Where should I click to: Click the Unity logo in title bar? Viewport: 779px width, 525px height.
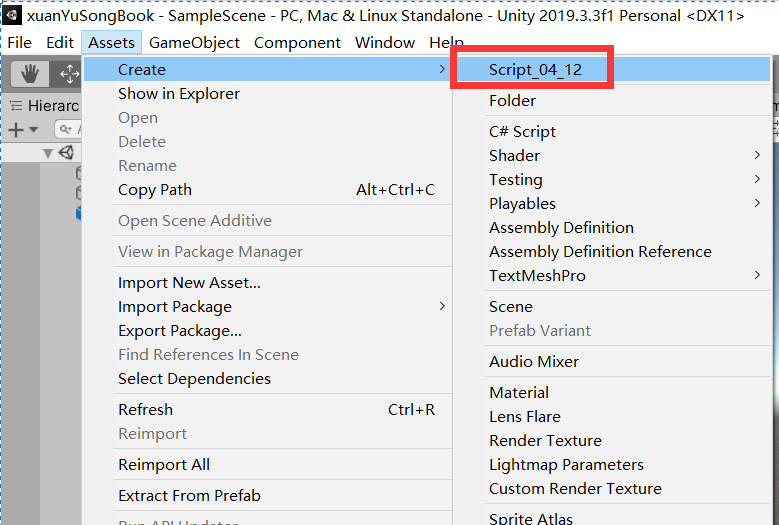[x=12, y=15]
